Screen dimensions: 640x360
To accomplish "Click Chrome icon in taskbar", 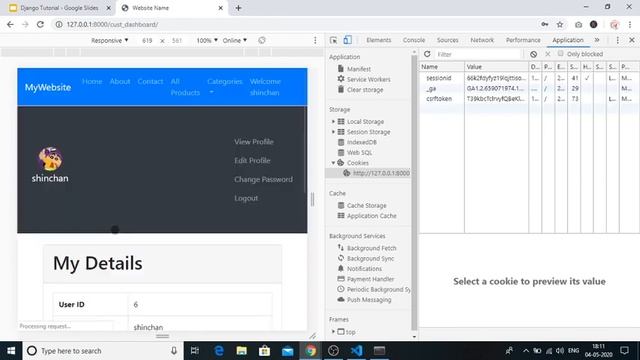I will click(x=311, y=351).
